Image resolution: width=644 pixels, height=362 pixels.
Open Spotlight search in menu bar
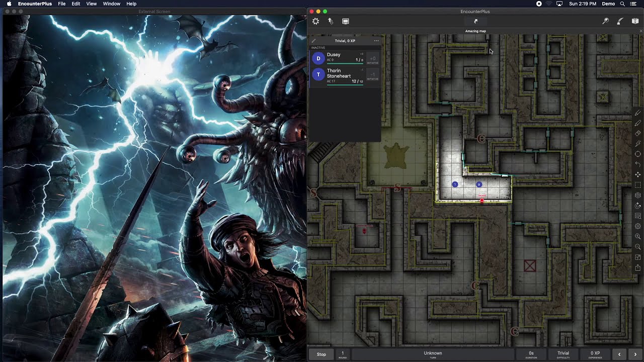click(622, 4)
